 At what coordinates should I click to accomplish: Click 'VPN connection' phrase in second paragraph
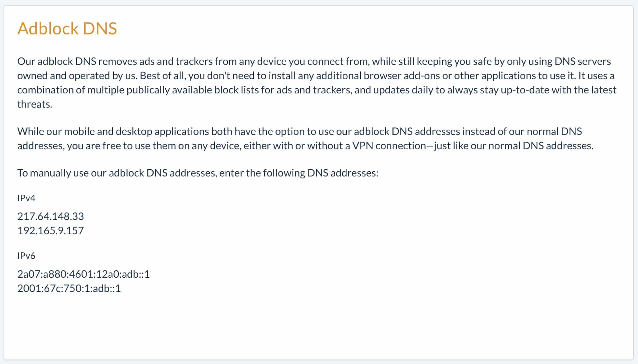coord(389,146)
